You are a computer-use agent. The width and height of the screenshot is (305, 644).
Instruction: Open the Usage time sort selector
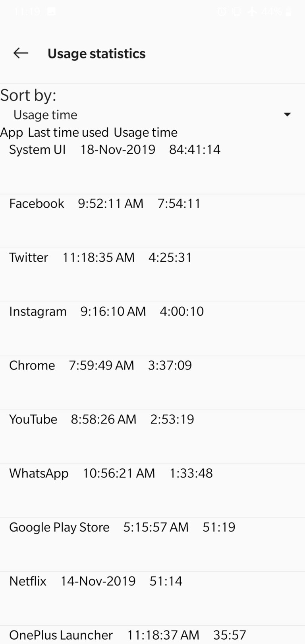[45, 115]
